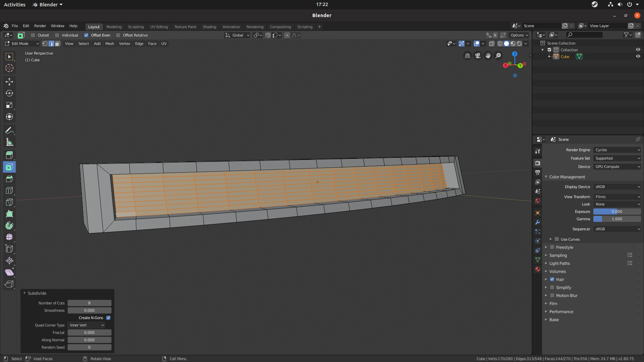Open the File menu
The image size is (644, 362).
click(15, 26)
